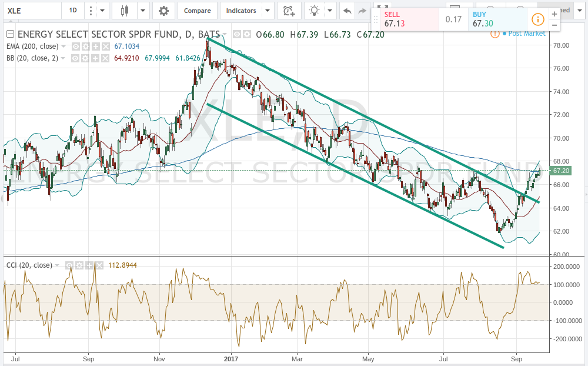588x366 pixels.
Task: Open CCI indicator settings gear
Action: 79,265
